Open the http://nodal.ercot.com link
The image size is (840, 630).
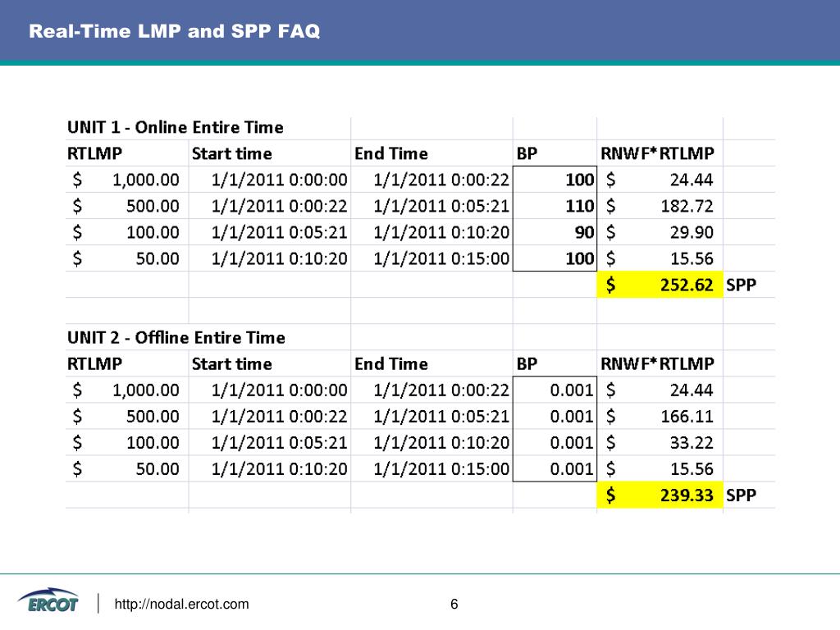(181, 605)
